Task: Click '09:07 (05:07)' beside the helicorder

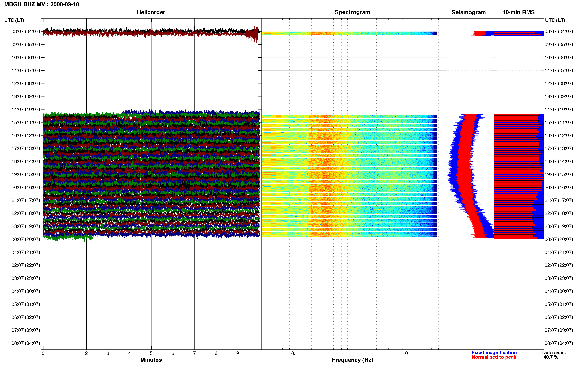Action: (26, 45)
